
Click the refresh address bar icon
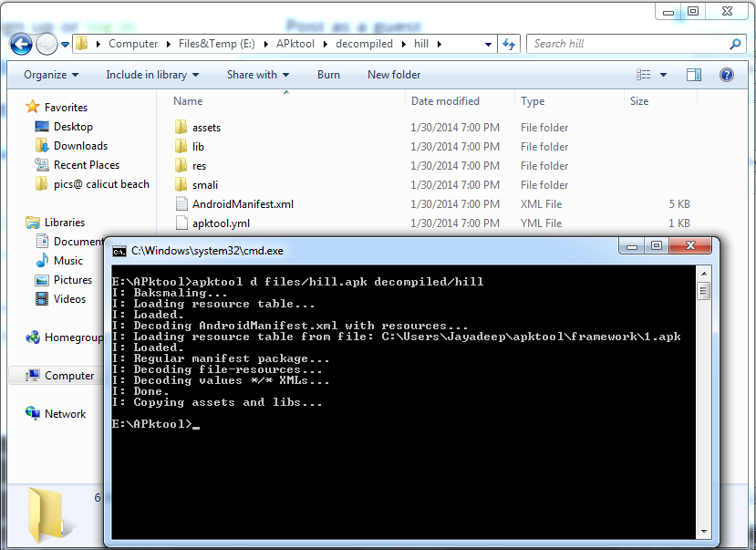pos(509,45)
